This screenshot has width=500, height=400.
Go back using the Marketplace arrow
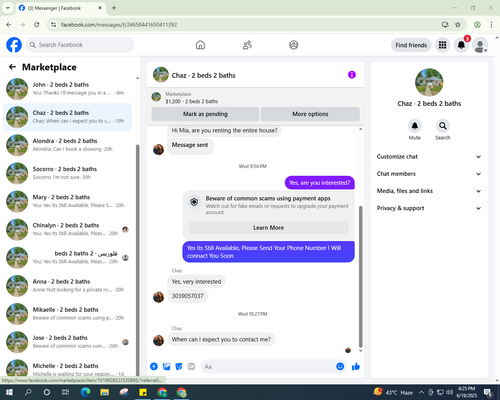(12, 67)
